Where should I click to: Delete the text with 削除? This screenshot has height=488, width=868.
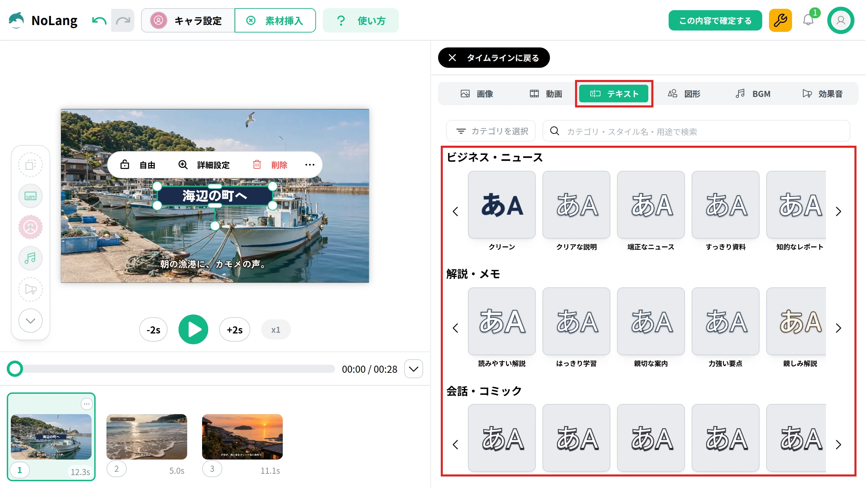(x=270, y=165)
